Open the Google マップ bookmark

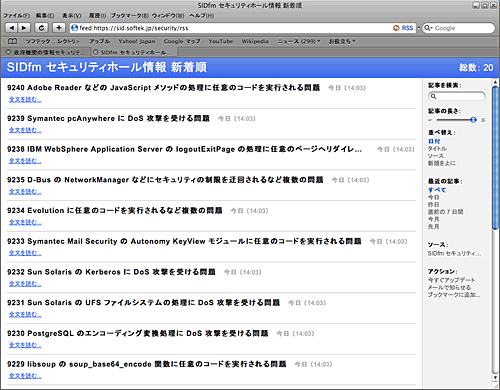point(182,41)
